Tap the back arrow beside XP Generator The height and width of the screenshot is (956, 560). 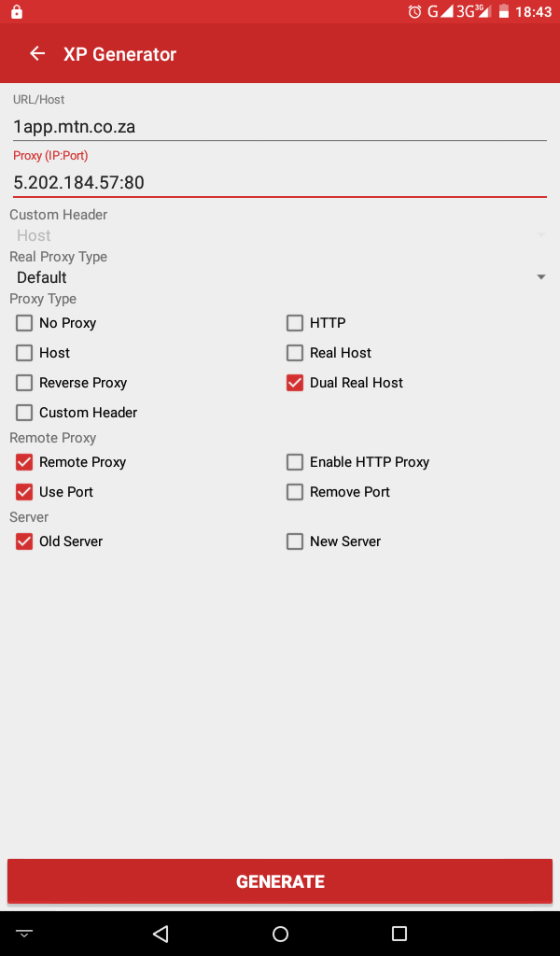37,53
